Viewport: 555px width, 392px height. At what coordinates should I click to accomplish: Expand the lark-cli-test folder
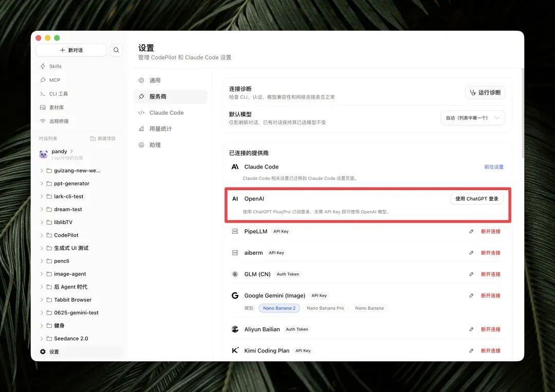(42, 196)
